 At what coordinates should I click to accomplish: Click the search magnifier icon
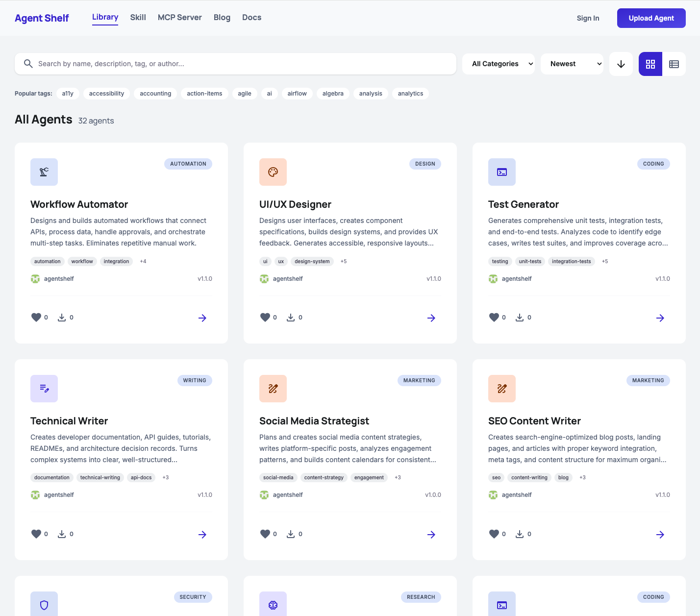[28, 64]
